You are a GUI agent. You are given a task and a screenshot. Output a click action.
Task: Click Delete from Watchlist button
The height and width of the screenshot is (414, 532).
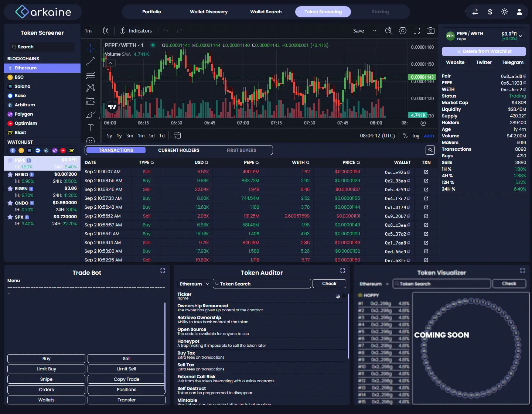(484, 51)
